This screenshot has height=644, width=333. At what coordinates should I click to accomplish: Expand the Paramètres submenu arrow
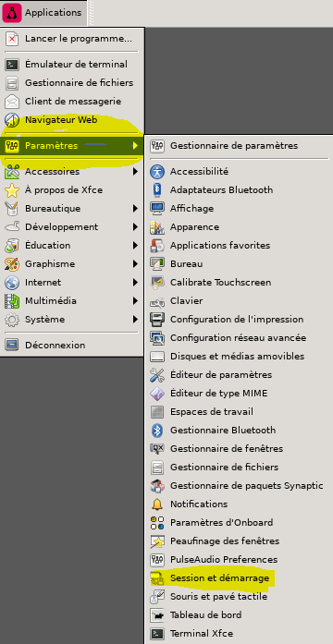(135, 145)
